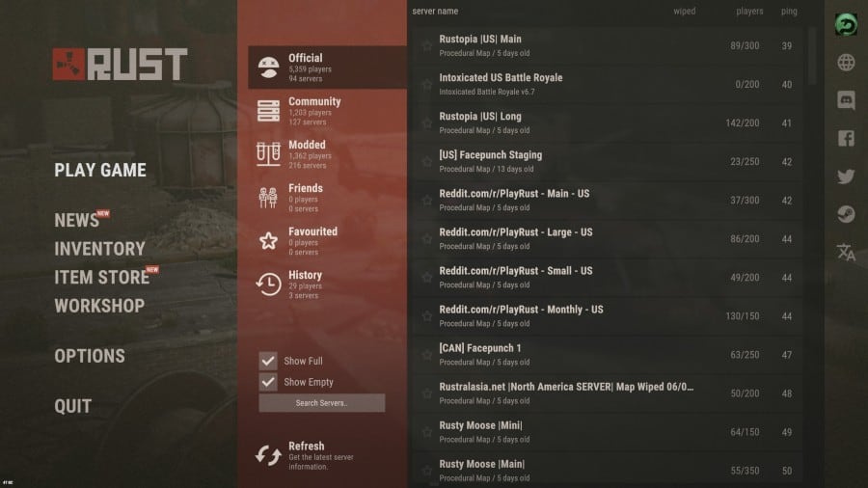
Task: Click the Refresh label text
Action: pyautogui.click(x=306, y=446)
